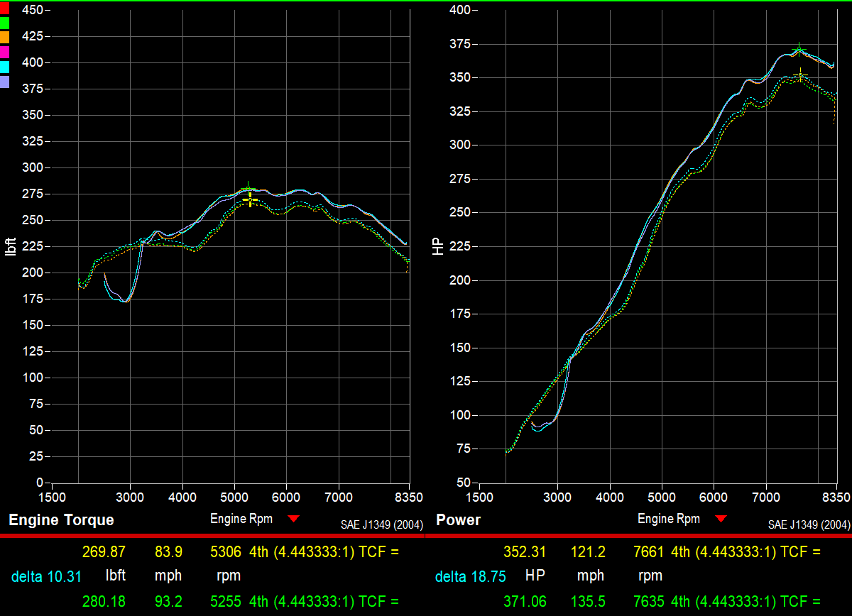
Task: Click the Power panel title
Action: (x=458, y=520)
